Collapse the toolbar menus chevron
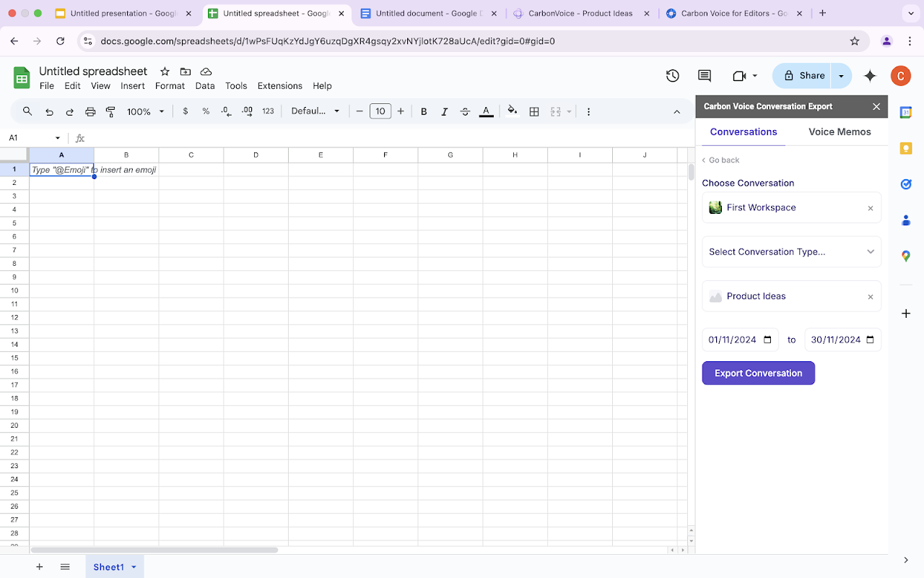Image resolution: width=924 pixels, height=578 pixels. tap(676, 112)
